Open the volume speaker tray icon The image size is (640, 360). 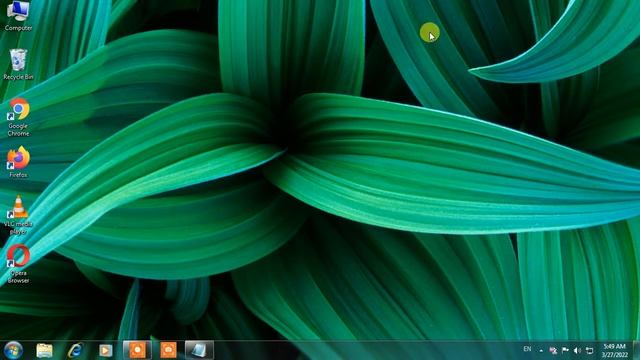[x=577, y=350]
